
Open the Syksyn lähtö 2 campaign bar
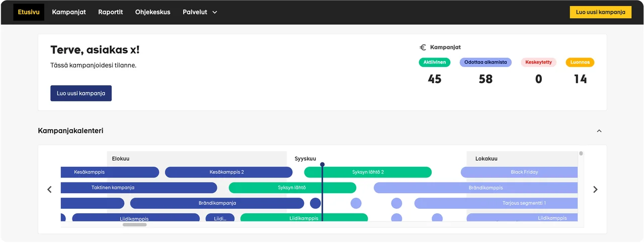368,172
